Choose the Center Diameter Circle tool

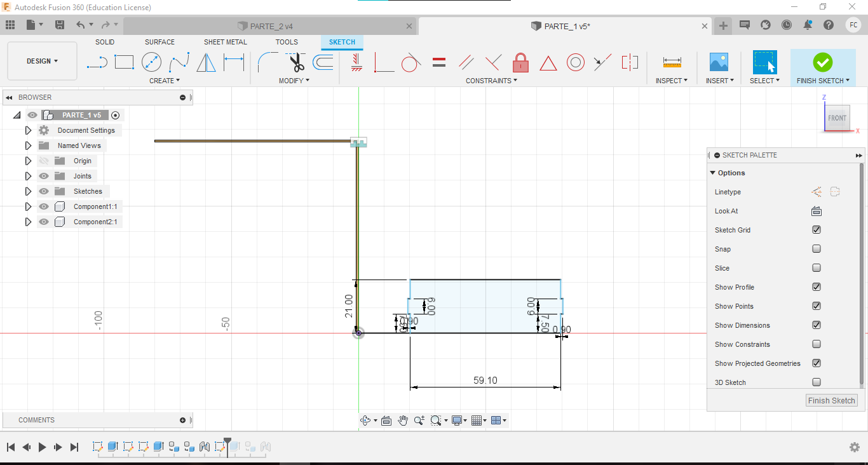(x=151, y=62)
